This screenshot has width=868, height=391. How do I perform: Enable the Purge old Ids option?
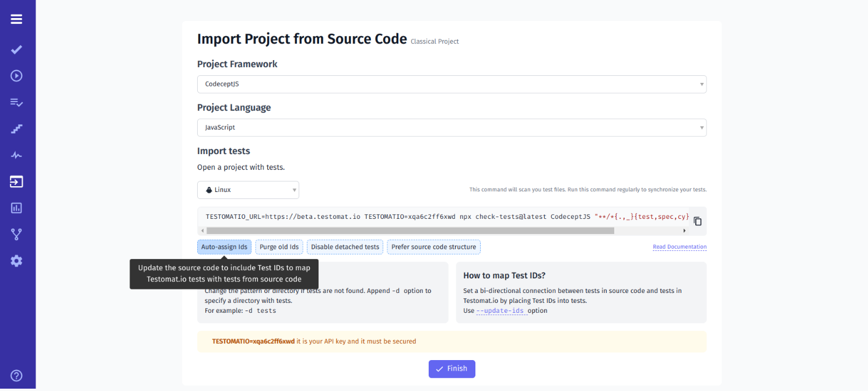pos(279,246)
